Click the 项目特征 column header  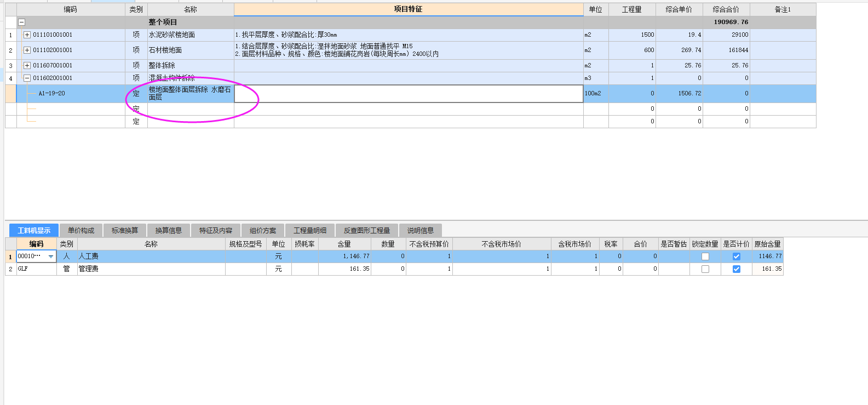[409, 9]
